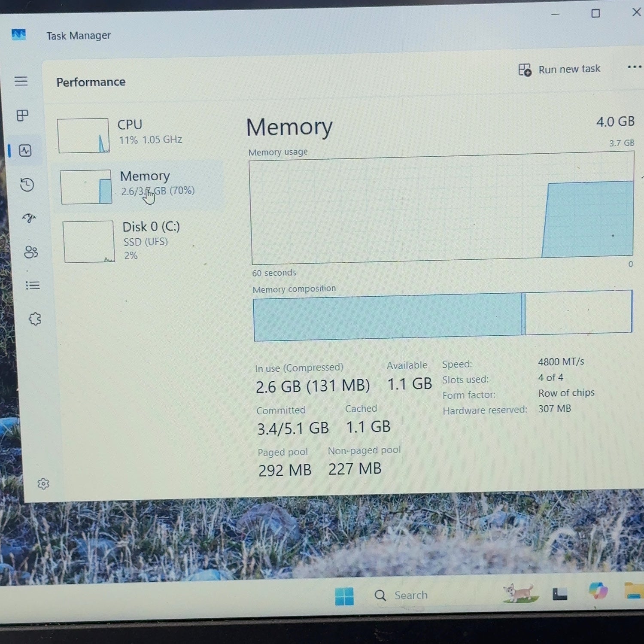Open the Startup apps icon
The height and width of the screenshot is (644, 644).
[29, 218]
